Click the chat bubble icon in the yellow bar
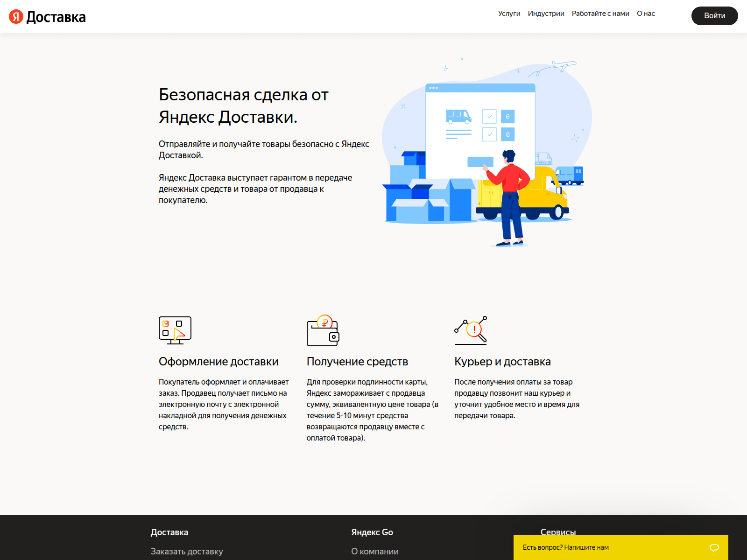 (714, 548)
